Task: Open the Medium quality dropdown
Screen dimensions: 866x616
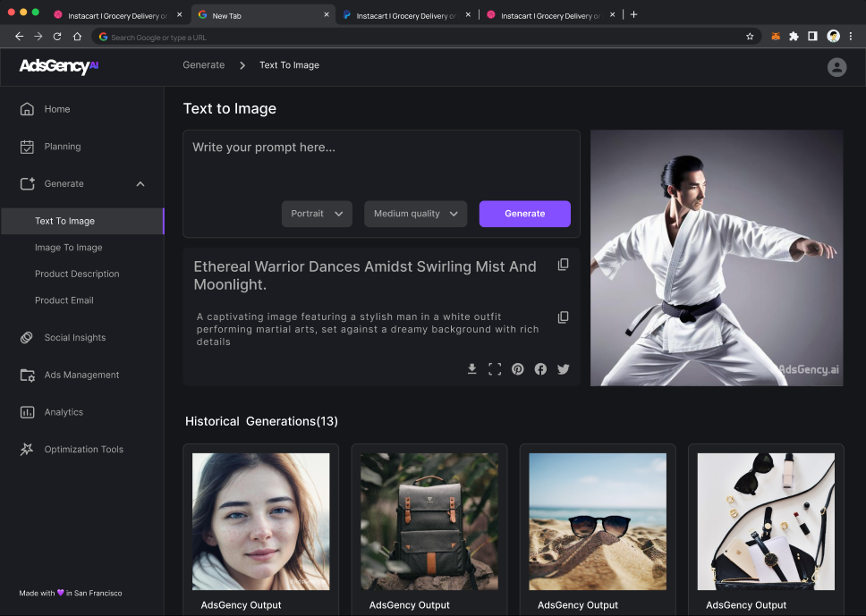Action: pyautogui.click(x=415, y=214)
